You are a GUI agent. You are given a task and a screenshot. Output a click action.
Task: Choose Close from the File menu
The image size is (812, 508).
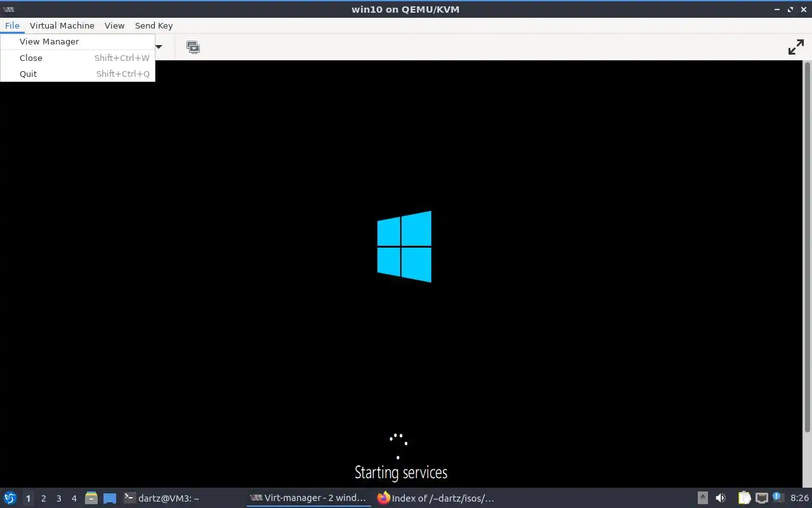[x=77, y=58]
